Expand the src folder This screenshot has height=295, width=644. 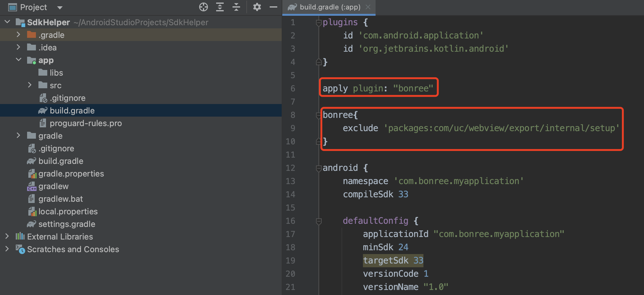(30, 85)
